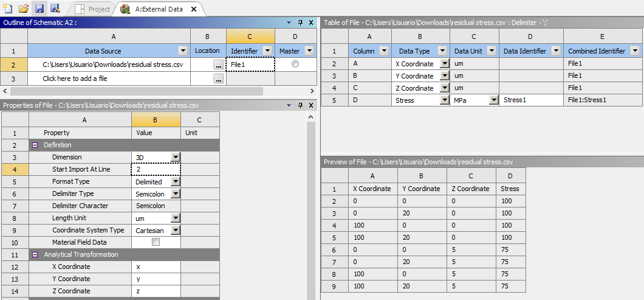644x300 pixels.
Task: Open browse button in add-file row
Action: [x=219, y=78]
